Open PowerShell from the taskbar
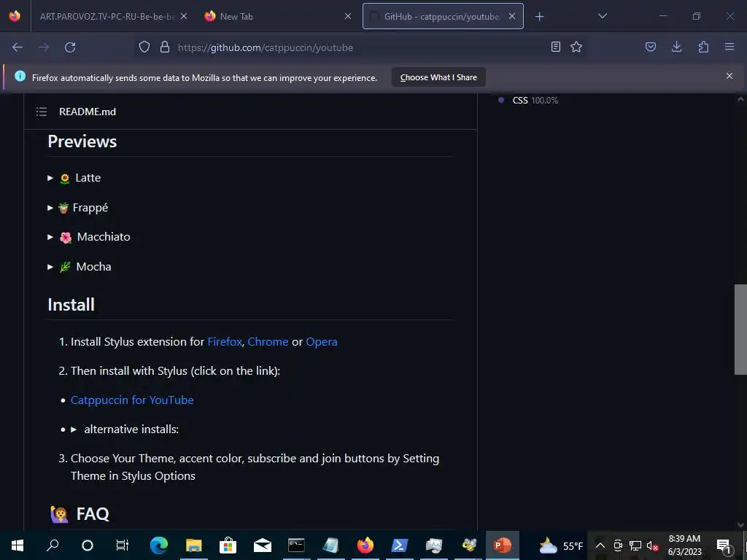The height and width of the screenshot is (560, 747). coord(400,545)
